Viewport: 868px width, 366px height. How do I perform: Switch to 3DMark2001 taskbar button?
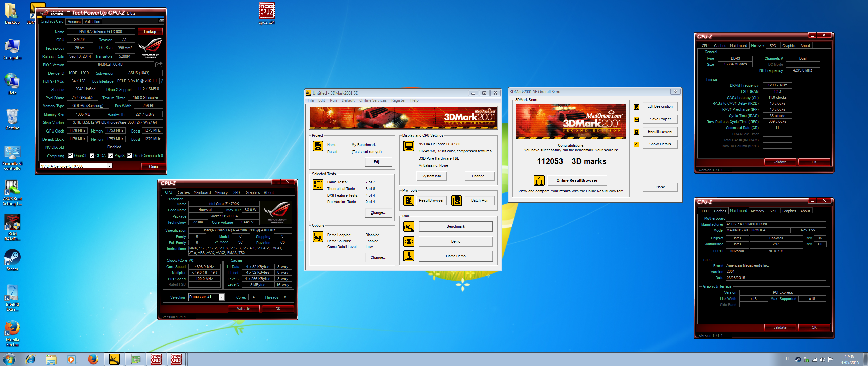pyautogui.click(x=114, y=359)
